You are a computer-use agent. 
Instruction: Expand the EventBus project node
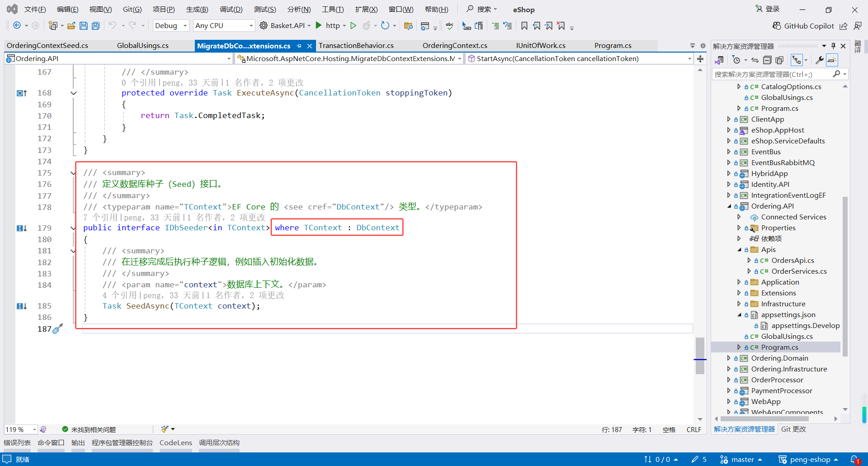(x=728, y=152)
